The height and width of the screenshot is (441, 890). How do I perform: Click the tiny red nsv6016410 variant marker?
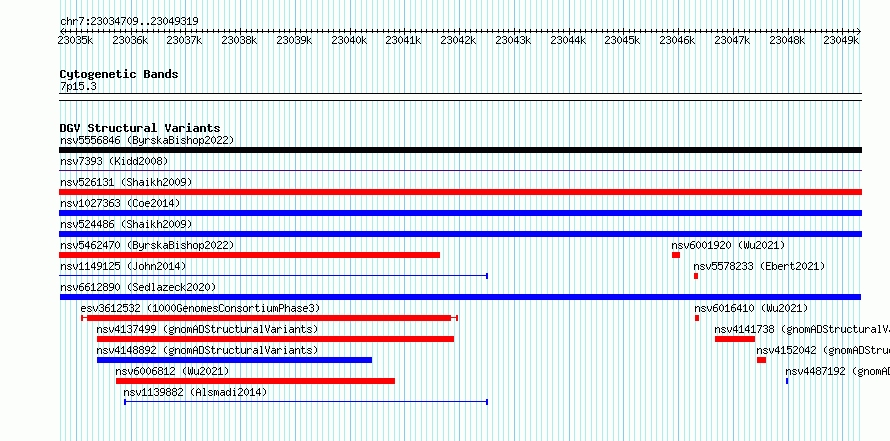697,318
